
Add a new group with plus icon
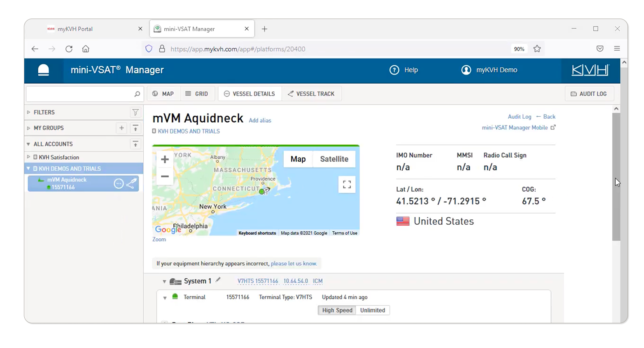(x=121, y=128)
